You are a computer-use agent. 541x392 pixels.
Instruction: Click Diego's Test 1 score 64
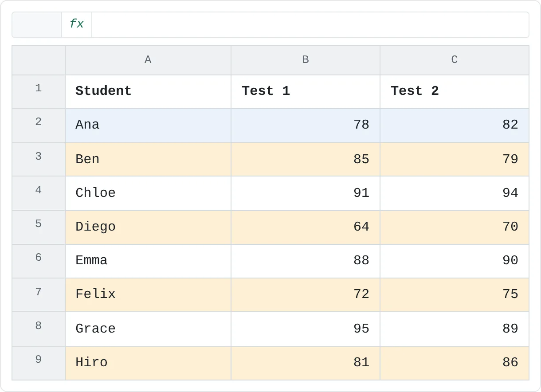(306, 227)
